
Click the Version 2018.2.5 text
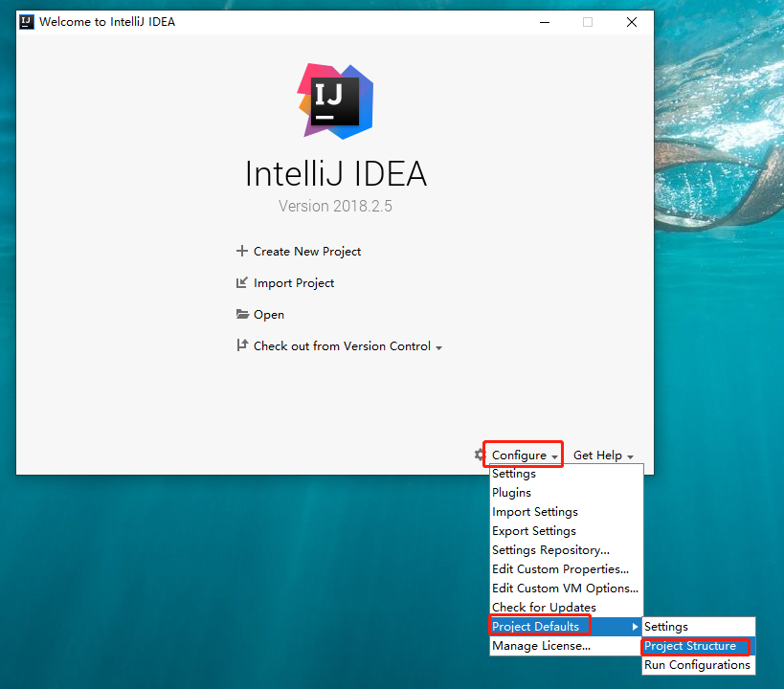point(335,206)
